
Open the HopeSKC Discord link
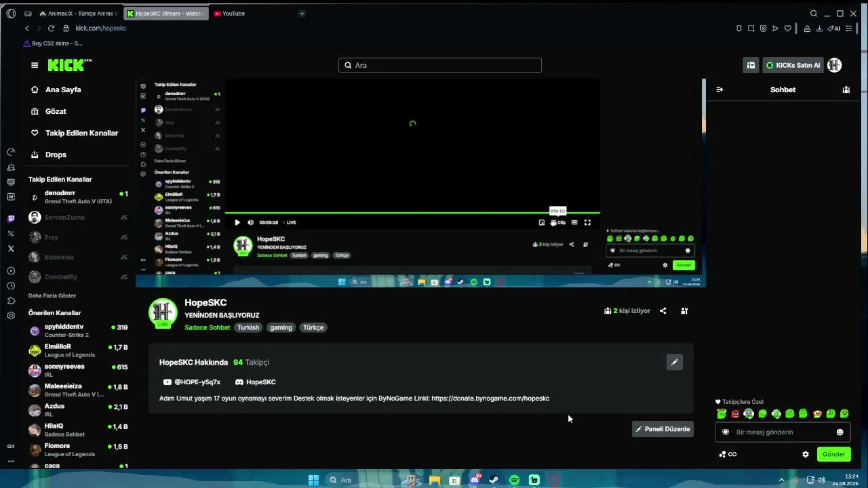(255, 382)
